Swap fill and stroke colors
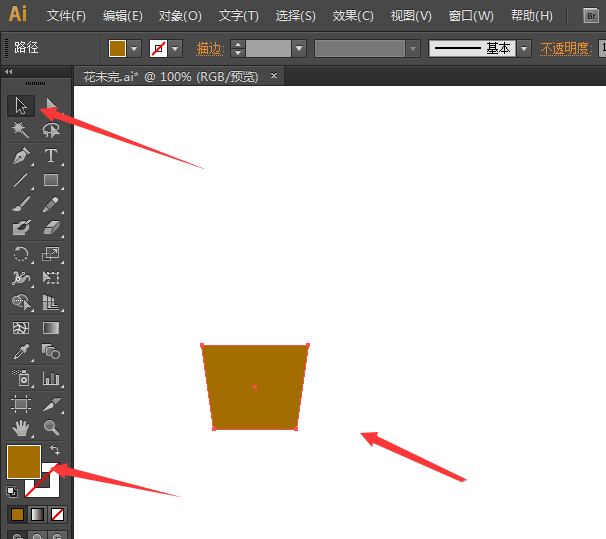Screen dimensions: 606x539 (x=55, y=450)
